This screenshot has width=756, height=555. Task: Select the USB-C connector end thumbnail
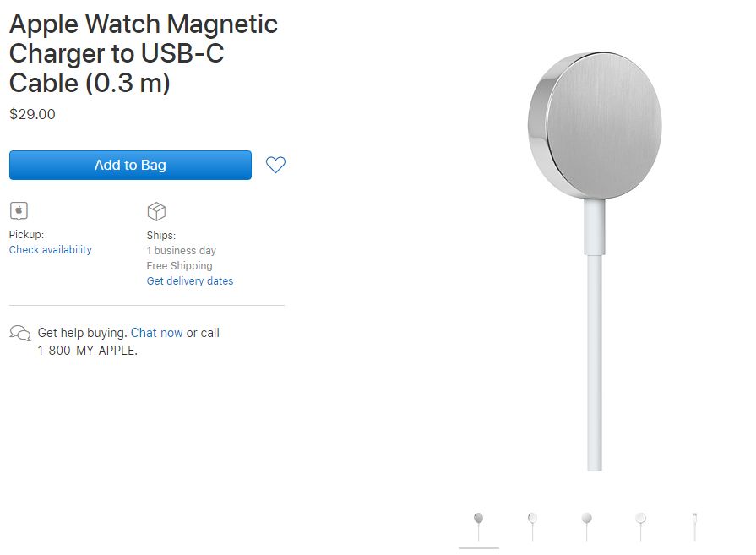[694, 525]
